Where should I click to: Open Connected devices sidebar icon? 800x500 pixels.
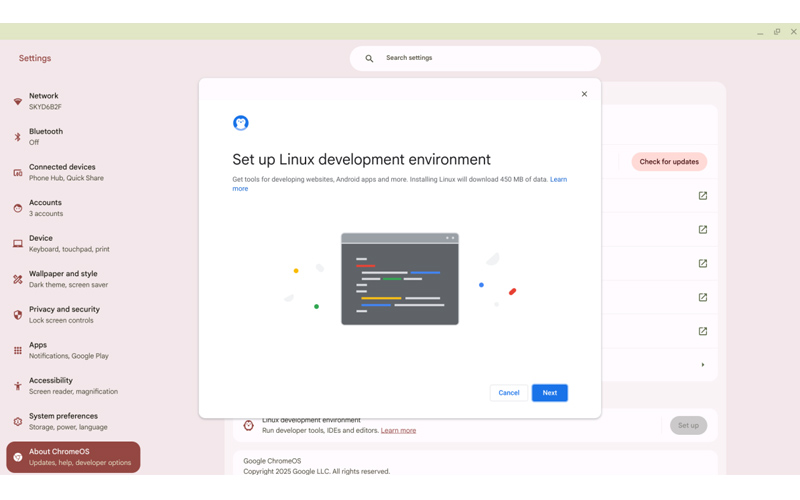pos(18,172)
